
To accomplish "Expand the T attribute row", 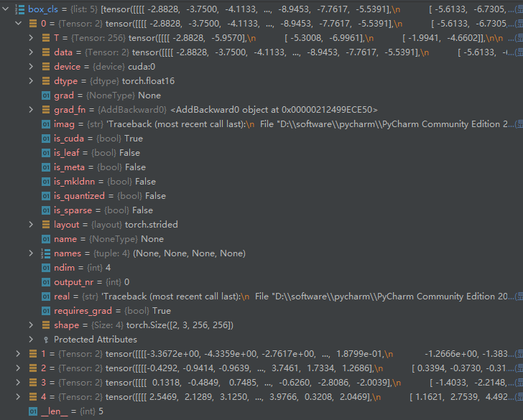I will (x=31, y=37).
